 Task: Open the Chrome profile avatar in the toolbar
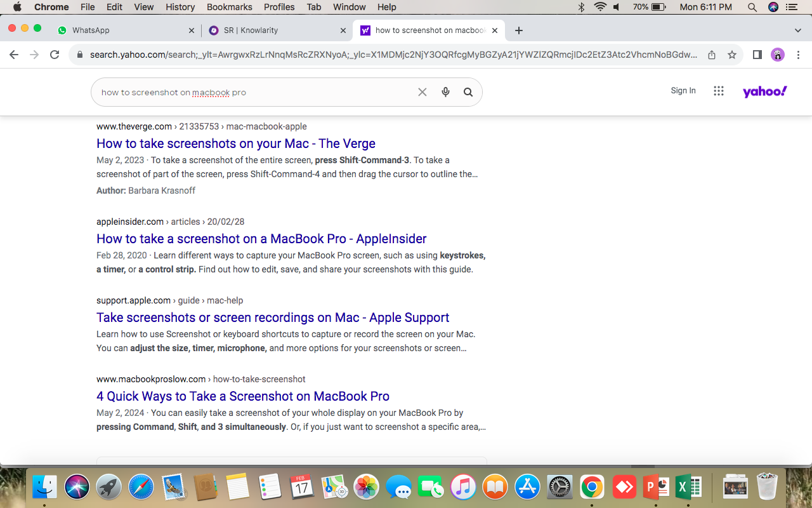[x=778, y=55]
